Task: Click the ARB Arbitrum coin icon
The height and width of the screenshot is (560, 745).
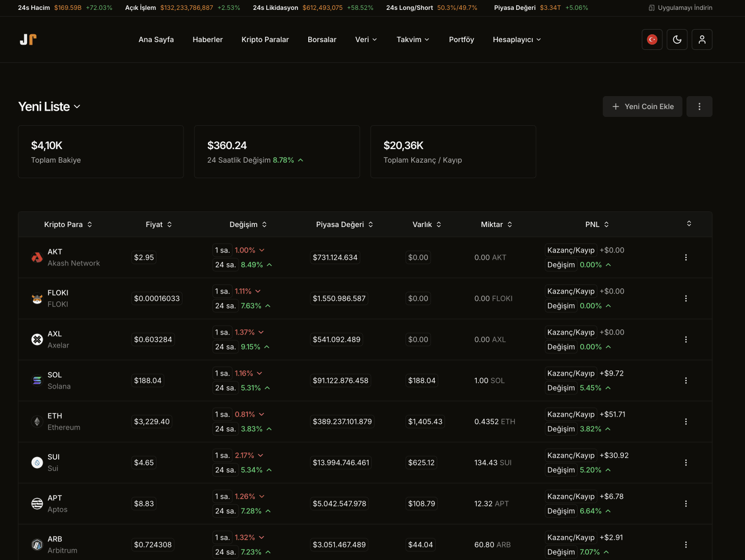Action: (37, 544)
